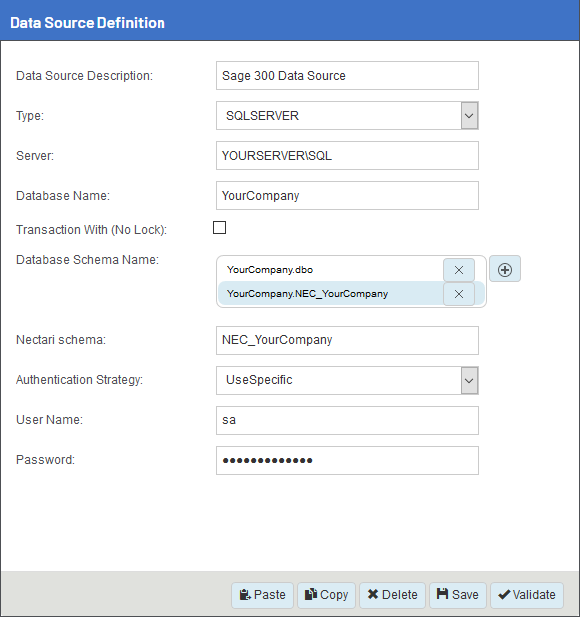Remove the YourCompany.NEC_YourCompany schema entry
The width and height of the screenshot is (580, 617).
pyautogui.click(x=459, y=294)
